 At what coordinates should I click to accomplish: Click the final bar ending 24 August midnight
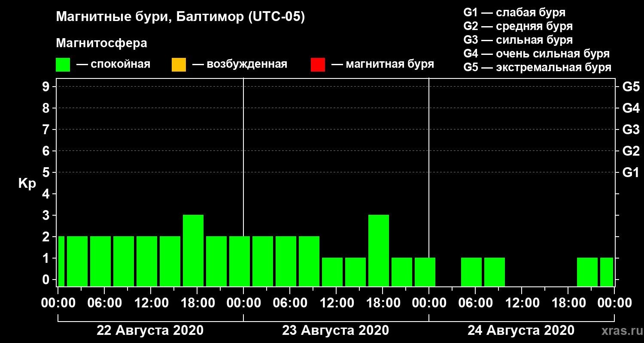coord(607,272)
